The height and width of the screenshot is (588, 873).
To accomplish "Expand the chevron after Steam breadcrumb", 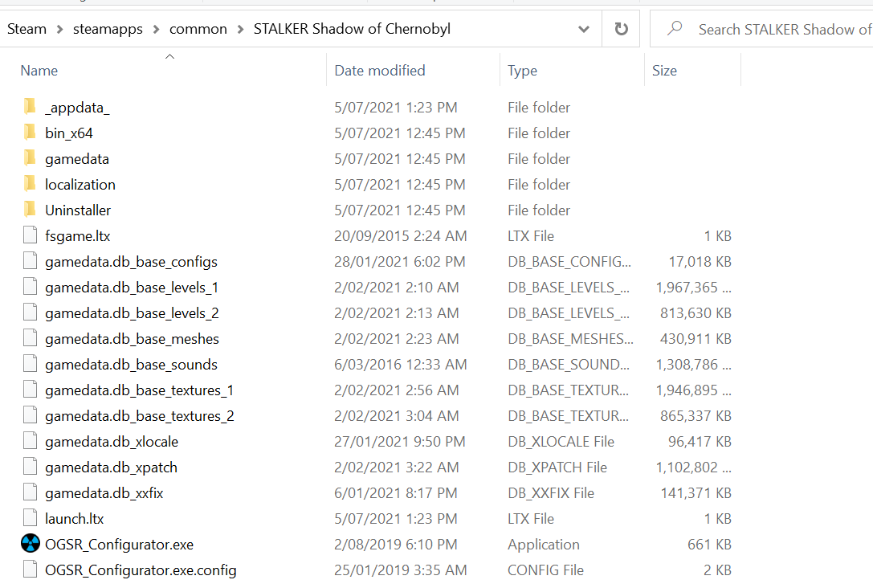I will click(60, 29).
